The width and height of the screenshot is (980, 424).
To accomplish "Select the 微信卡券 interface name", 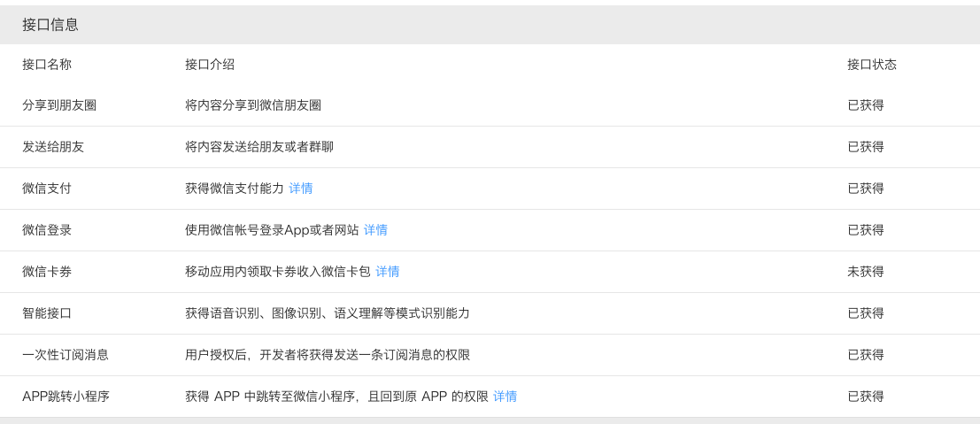I will click(47, 272).
